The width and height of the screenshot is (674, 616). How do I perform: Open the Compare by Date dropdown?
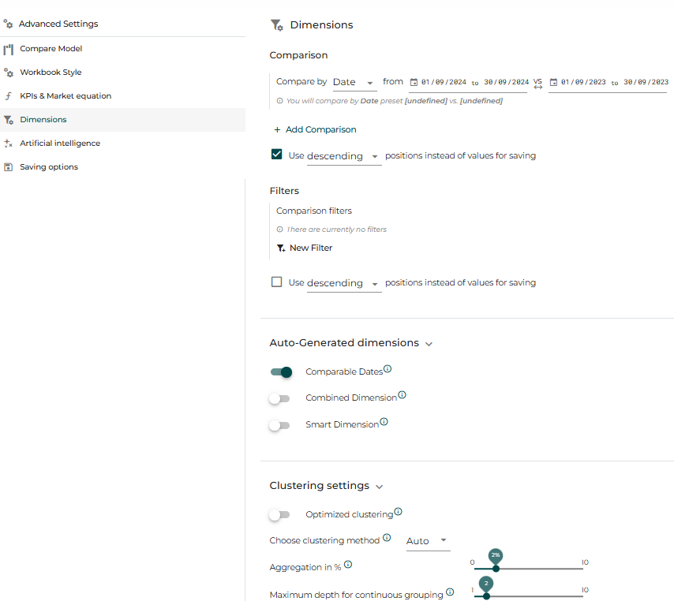(354, 82)
